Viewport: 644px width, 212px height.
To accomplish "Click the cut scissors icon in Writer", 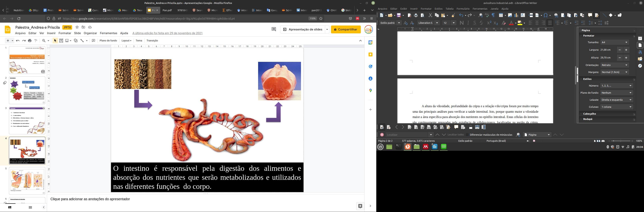I will [x=430, y=15].
